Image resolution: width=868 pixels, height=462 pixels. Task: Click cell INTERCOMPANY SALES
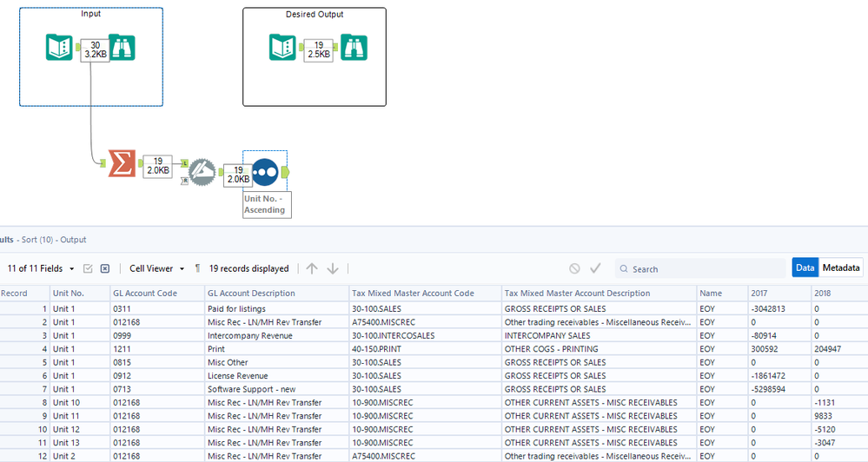tap(599, 335)
